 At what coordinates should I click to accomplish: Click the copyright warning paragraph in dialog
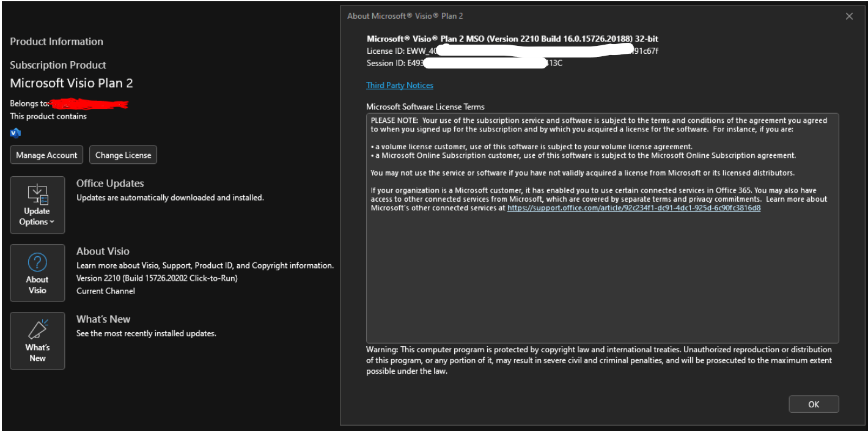(599, 360)
